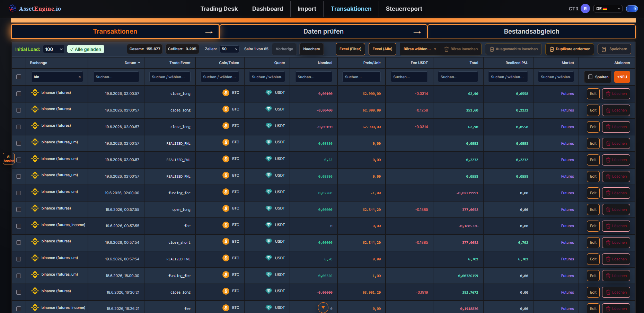Open the Trade Event filter dropdown
The width and height of the screenshot is (644, 313).
tap(170, 77)
